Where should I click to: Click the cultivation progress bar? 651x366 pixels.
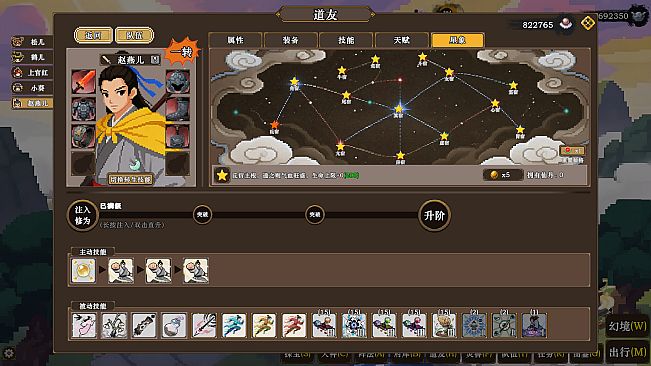[x=259, y=215]
